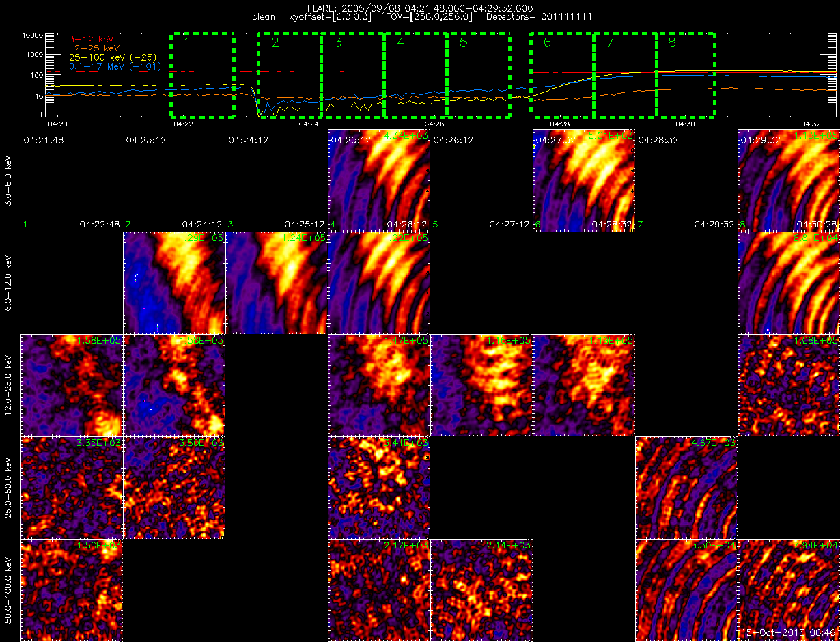Click the 'clean' algorithm label in the header
Image resolution: width=840 pixels, height=642 pixels.
263,16
